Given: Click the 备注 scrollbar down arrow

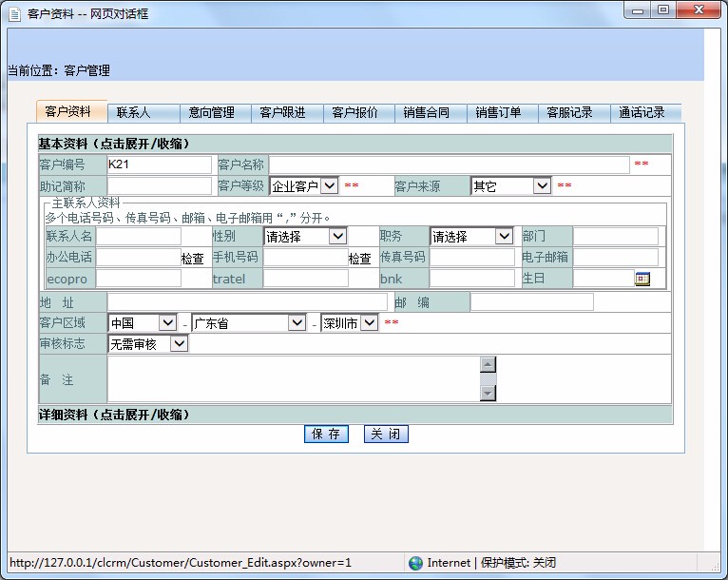Looking at the screenshot, I should (488, 394).
